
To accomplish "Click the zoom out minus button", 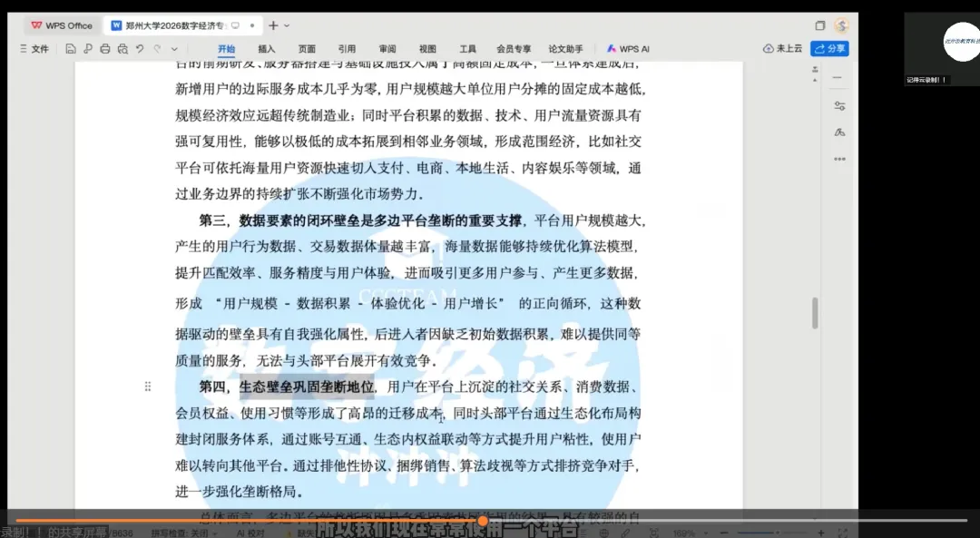I will (x=724, y=533).
